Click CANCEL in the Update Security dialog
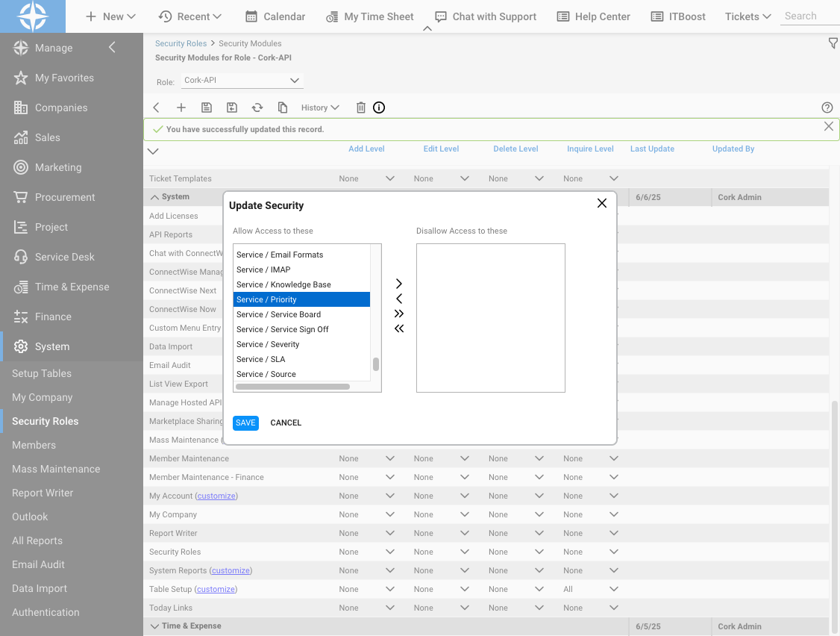 click(286, 423)
